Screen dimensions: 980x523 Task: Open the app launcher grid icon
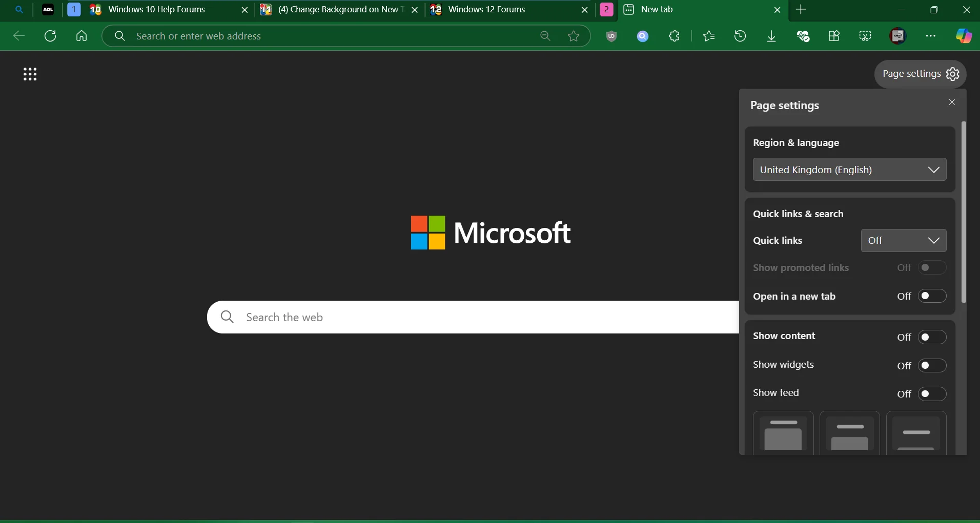(30, 74)
